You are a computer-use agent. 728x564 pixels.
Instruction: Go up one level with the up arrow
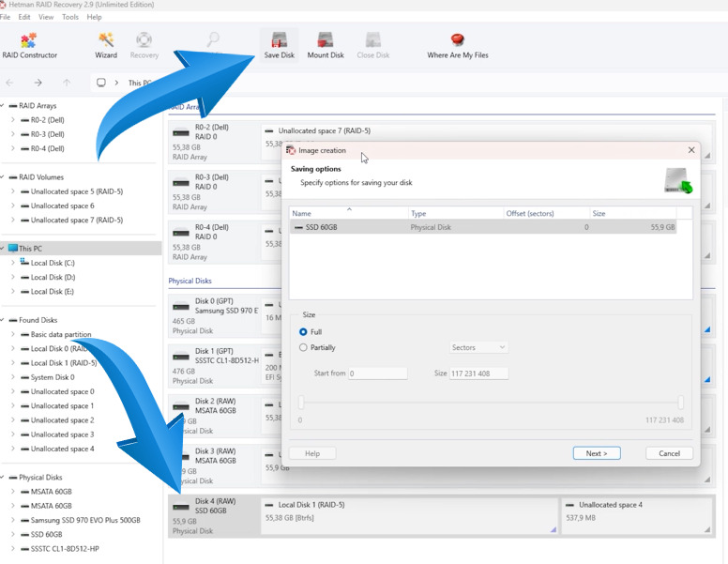point(67,83)
